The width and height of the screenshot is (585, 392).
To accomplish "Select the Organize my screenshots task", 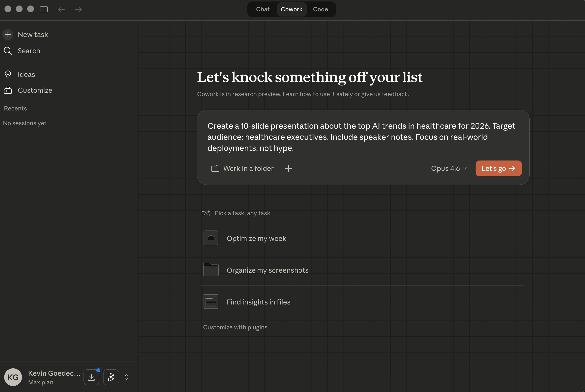I will tap(267, 270).
